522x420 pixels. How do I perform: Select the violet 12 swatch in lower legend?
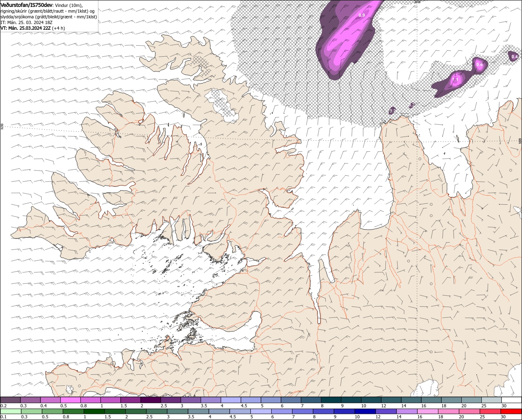click(x=386, y=411)
